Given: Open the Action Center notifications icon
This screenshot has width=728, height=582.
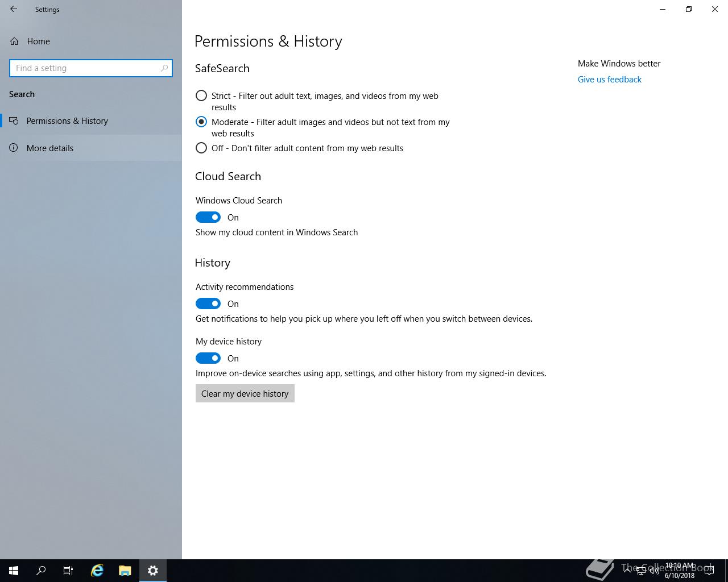Looking at the screenshot, I should click(709, 571).
